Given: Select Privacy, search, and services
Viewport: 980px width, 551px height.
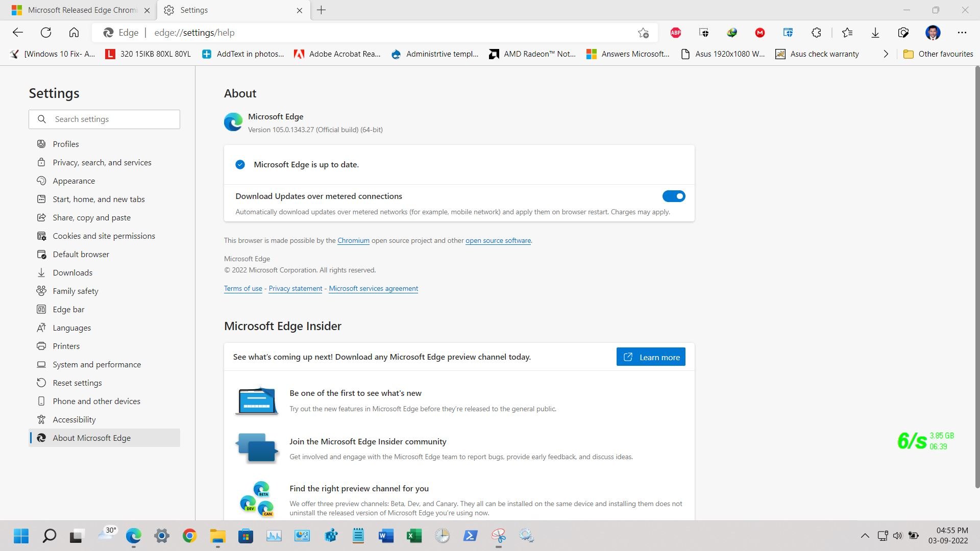Looking at the screenshot, I should point(102,162).
